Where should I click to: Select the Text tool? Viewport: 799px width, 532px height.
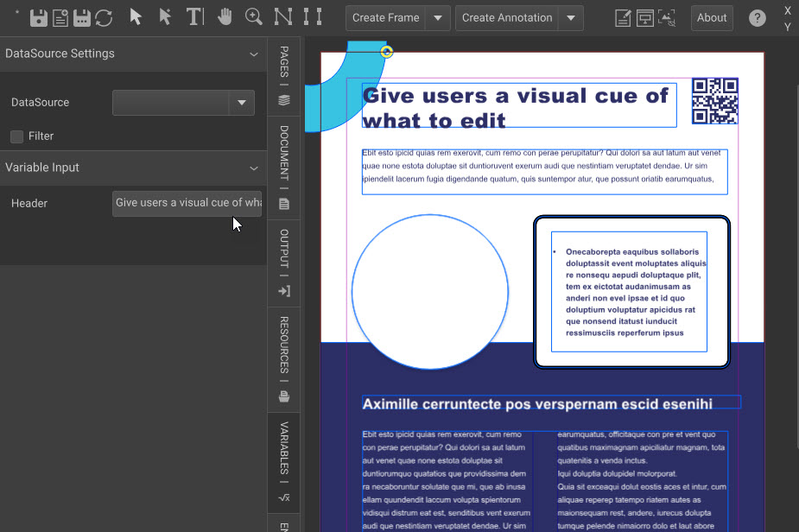pyautogui.click(x=195, y=17)
